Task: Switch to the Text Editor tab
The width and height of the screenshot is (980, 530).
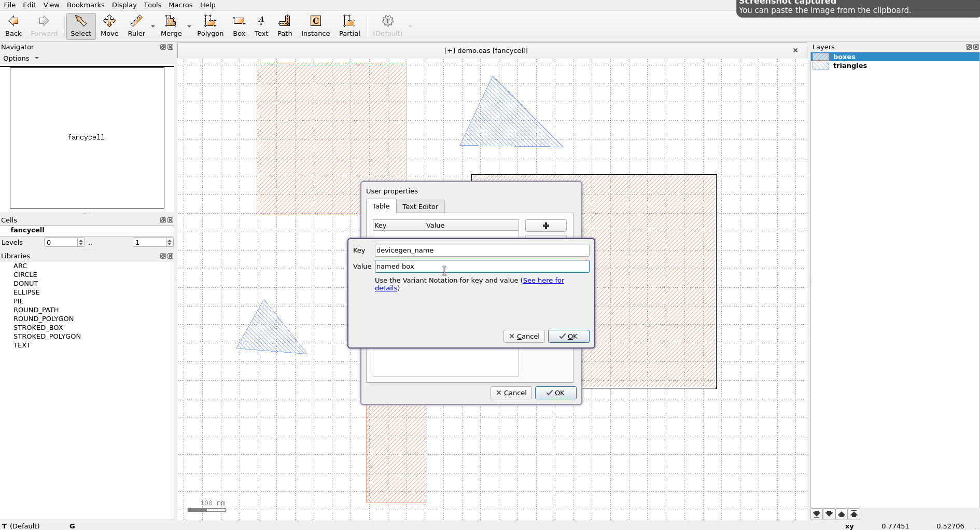Action: (421, 206)
